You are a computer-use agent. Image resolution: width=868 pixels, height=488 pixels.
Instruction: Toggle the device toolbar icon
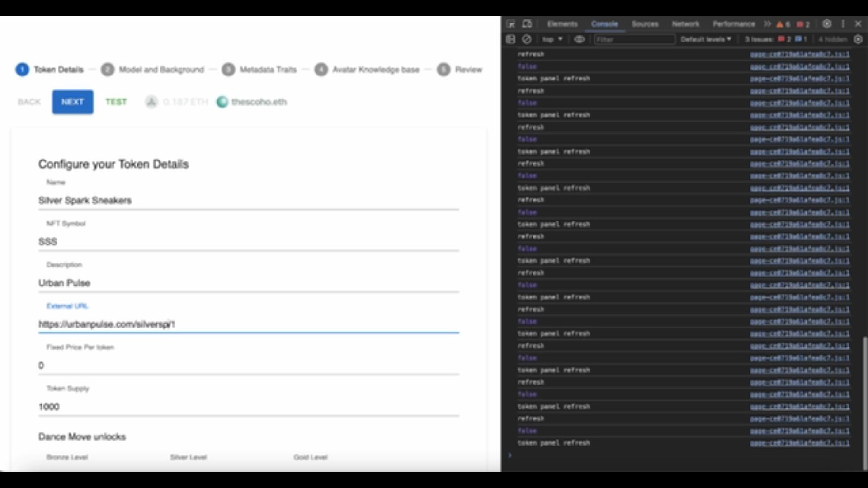[527, 24]
